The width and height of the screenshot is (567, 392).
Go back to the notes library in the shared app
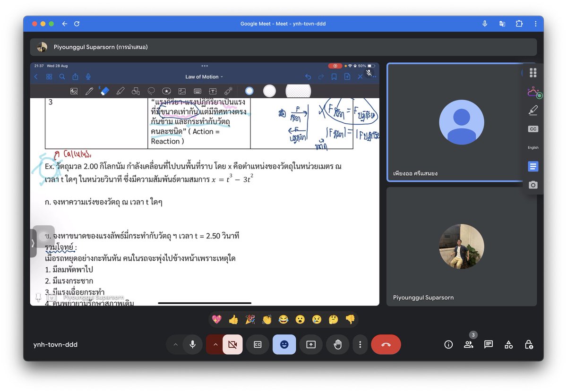(x=36, y=77)
